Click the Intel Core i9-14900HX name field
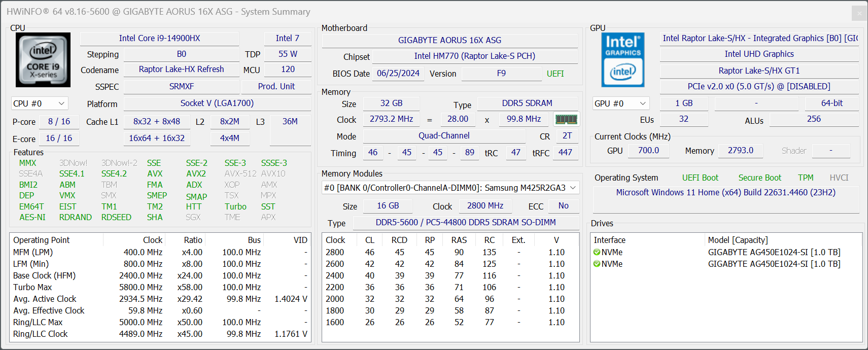 (159, 39)
